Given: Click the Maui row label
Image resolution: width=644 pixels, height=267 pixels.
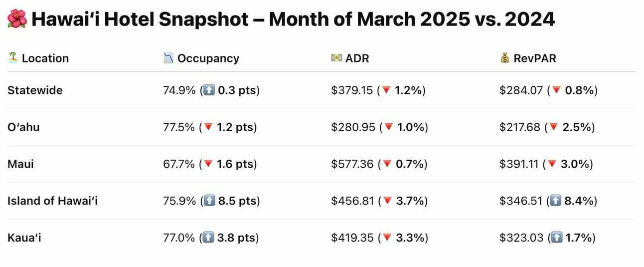Looking at the screenshot, I should 20,164.
